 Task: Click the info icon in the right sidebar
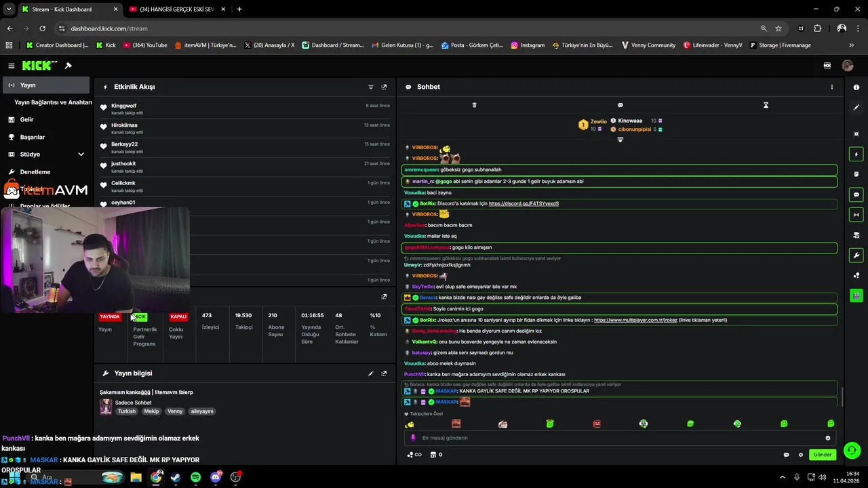(856, 87)
